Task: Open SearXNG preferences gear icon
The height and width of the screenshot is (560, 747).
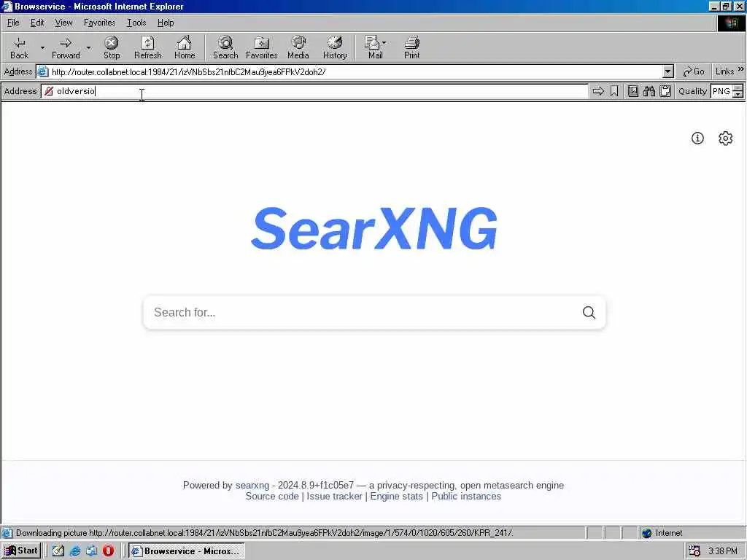Action: 726,138
